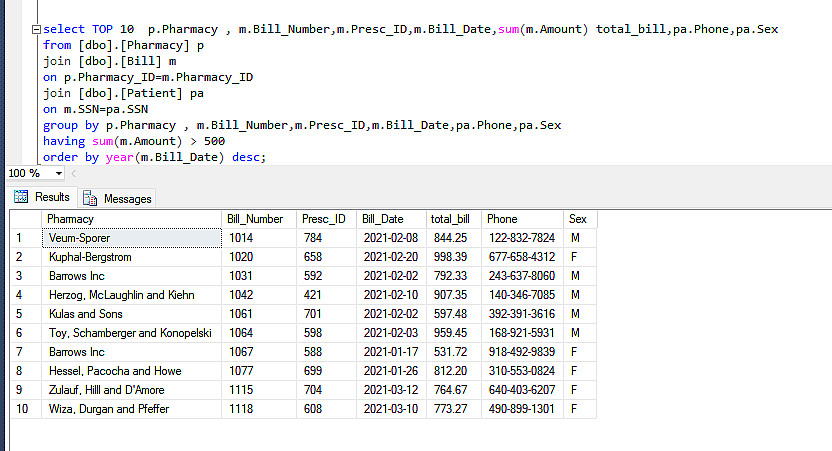This screenshot has height=451, width=832.
Task: Click [dbo].[Pharmacy] in the from clause
Action: [x=134, y=46]
